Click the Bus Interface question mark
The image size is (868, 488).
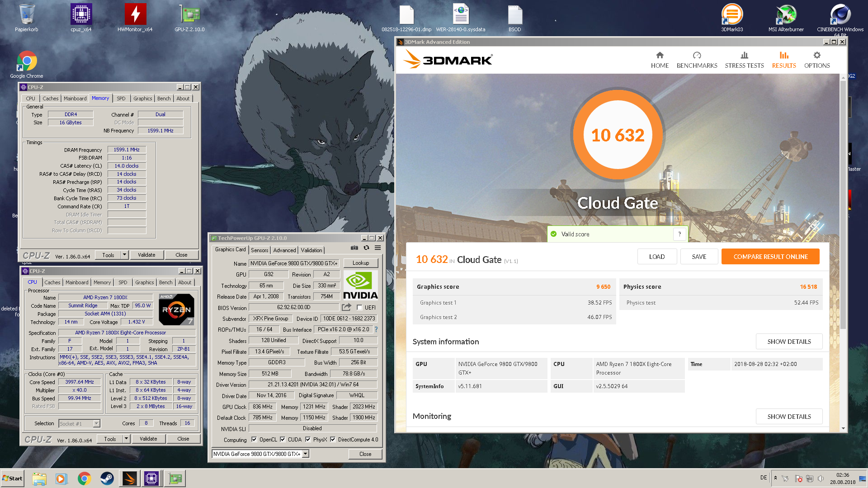click(376, 329)
